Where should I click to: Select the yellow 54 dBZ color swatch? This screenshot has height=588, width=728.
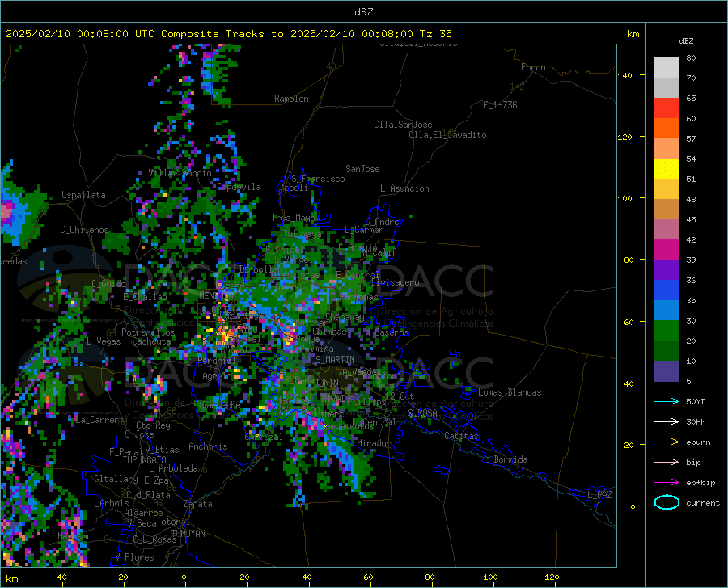point(667,169)
